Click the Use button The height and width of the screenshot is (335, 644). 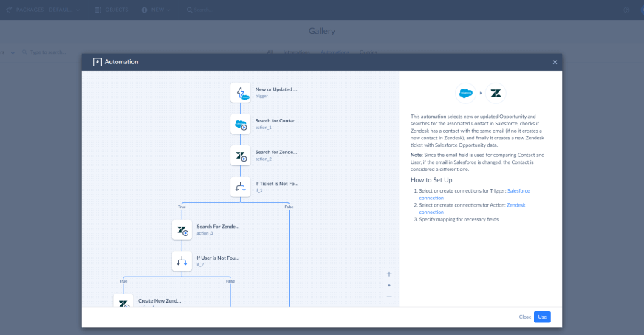[542, 317]
